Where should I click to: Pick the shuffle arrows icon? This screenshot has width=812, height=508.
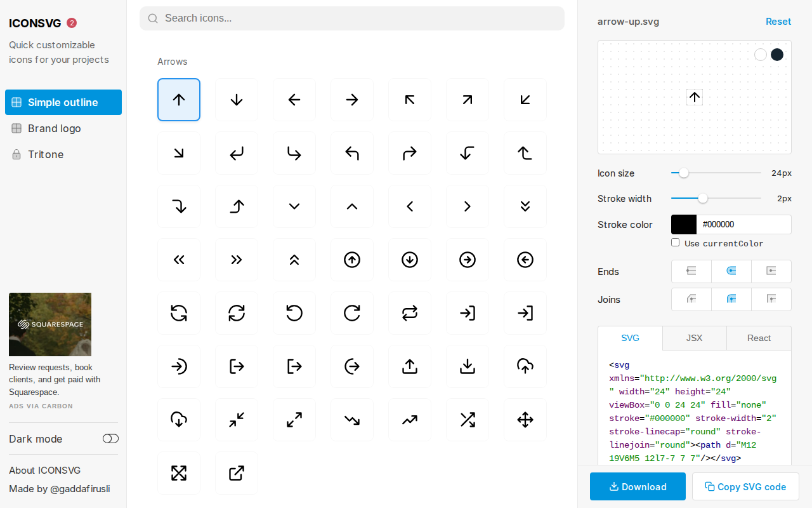pos(468,420)
